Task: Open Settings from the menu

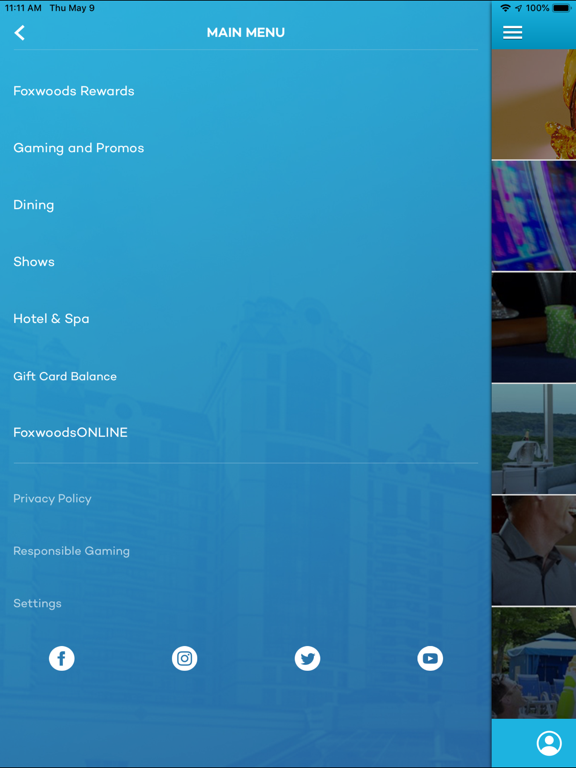Action: (37, 603)
